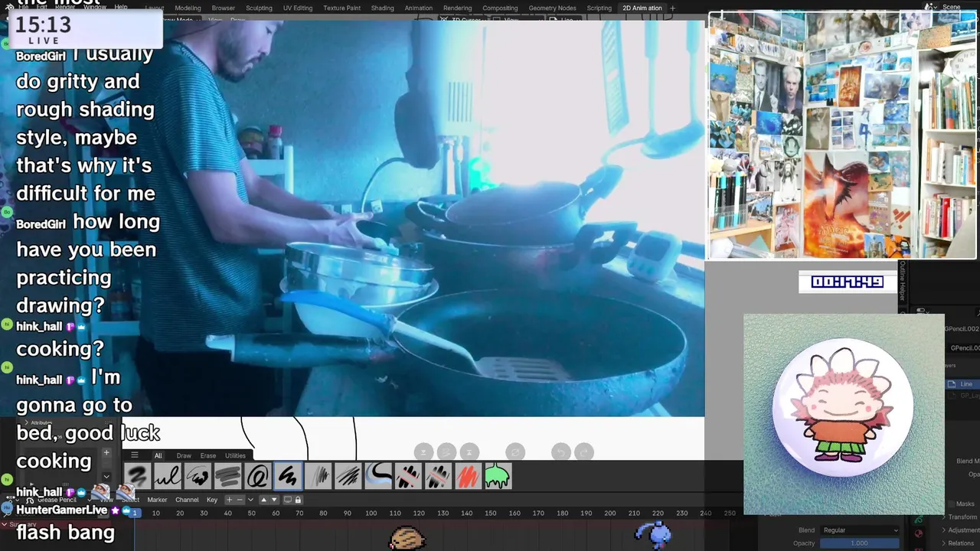
Task: Select the Line layer in layers list
Action: tap(962, 384)
